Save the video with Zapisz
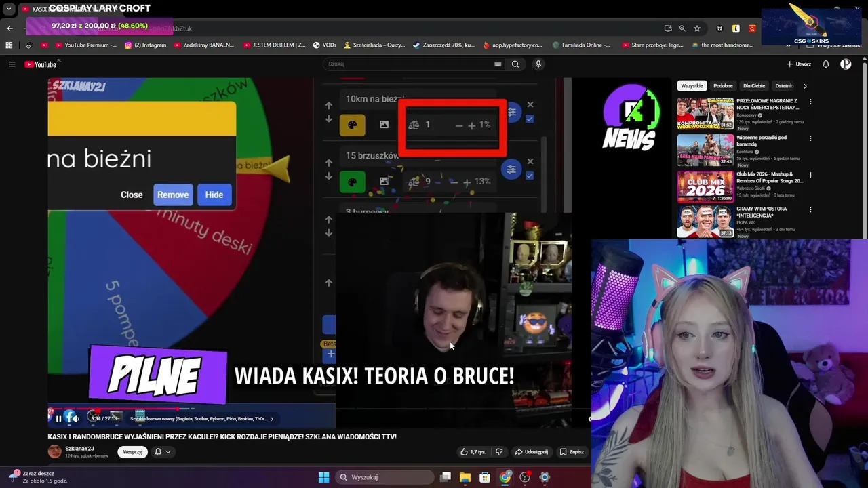This screenshot has width=868, height=488. point(572,452)
